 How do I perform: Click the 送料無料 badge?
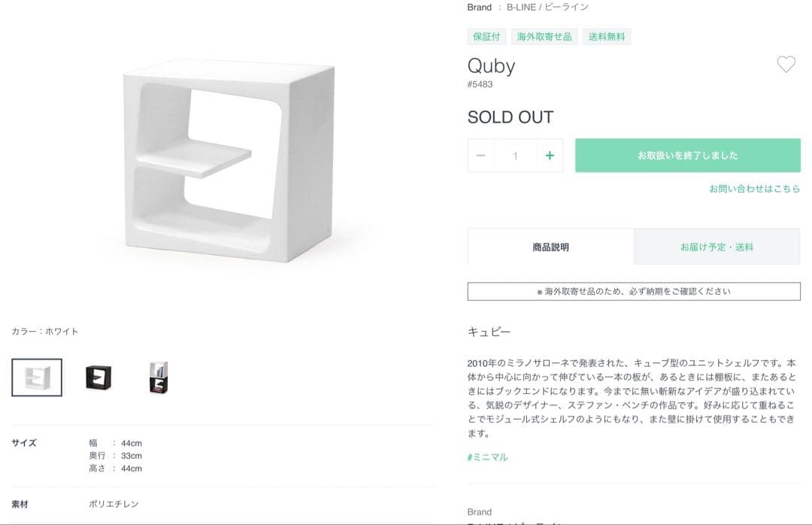point(606,36)
